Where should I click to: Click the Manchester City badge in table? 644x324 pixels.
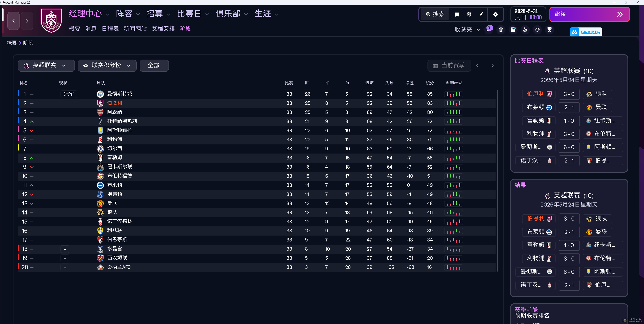[x=100, y=94]
